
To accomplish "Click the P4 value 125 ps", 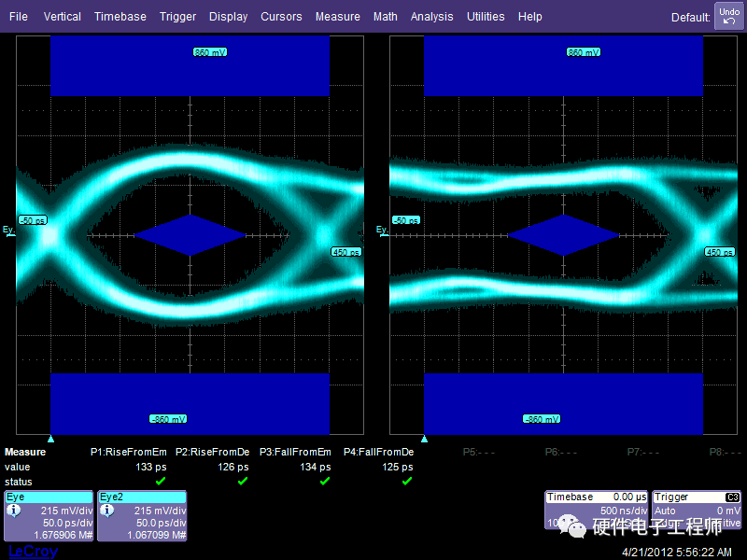I will pyautogui.click(x=398, y=468).
